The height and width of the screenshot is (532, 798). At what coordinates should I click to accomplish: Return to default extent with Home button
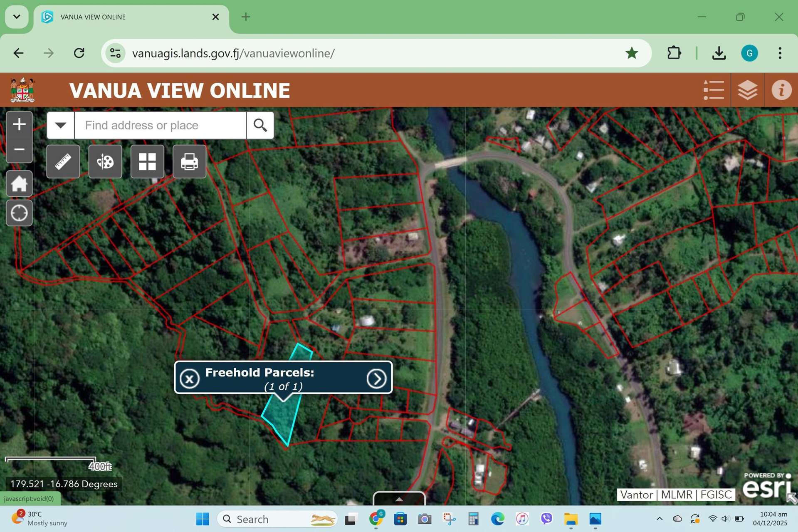click(19, 183)
